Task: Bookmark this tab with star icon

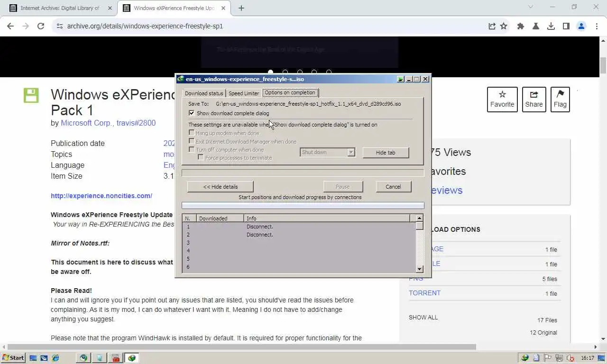Action: (504, 26)
